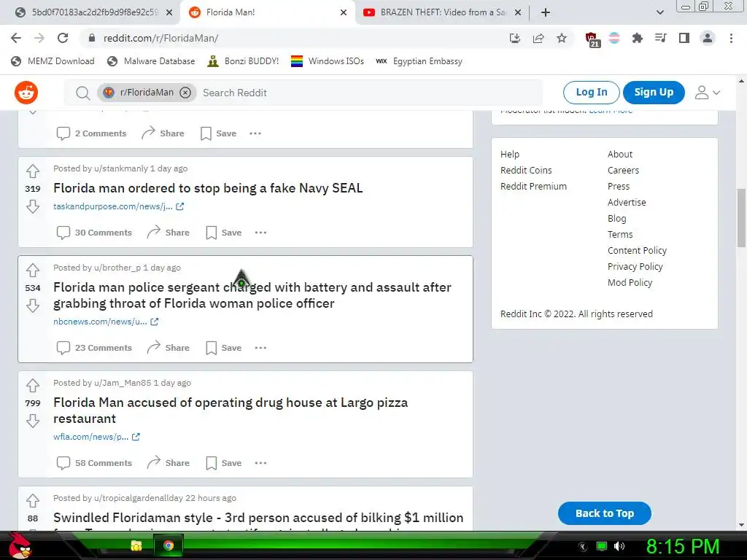The image size is (747, 560).
Task: Open more options on police sergeant post
Action: pyautogui.click(x=260, y=348)
